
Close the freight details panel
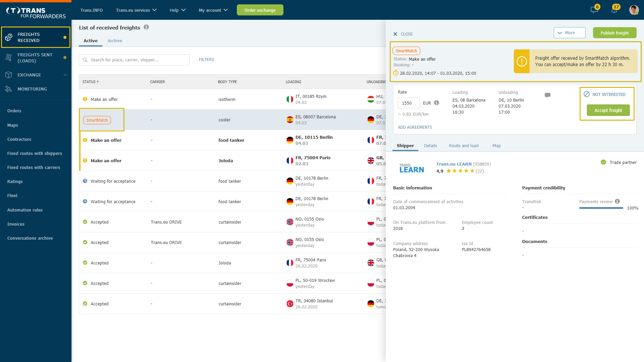(x=403, y=34)
